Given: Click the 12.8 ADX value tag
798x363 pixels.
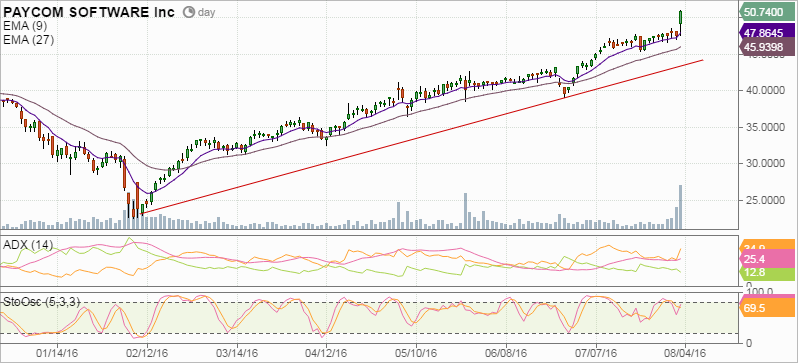Looking at the screenshot, I should click(767, 273).
